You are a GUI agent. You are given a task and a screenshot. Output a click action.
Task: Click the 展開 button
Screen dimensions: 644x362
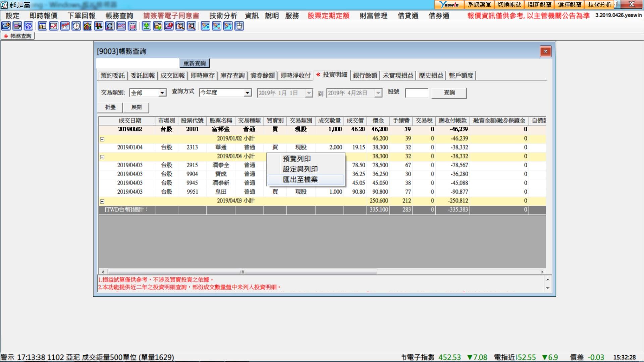click(136, 107)
